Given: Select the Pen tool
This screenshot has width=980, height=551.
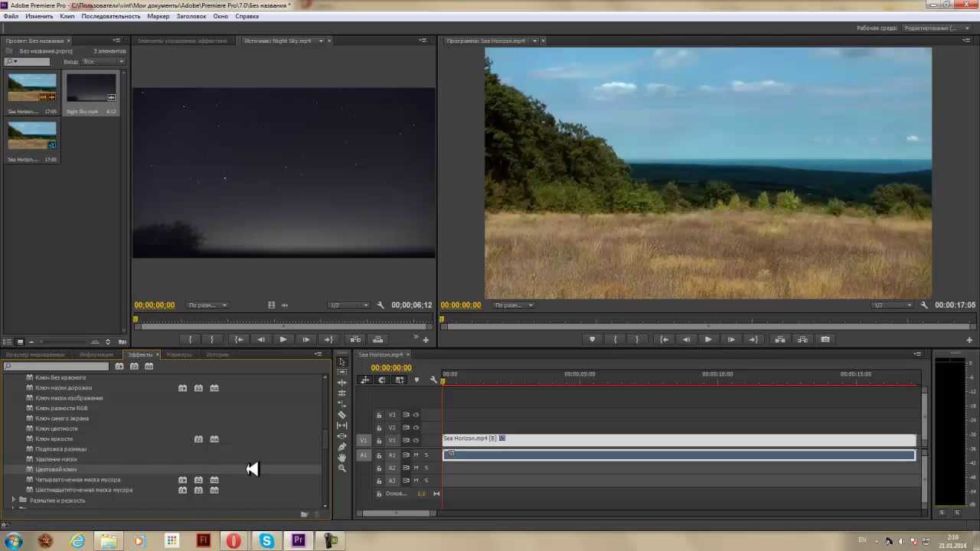Looking at the screenshot, I should pyautogui.click(x=342, y=446).
